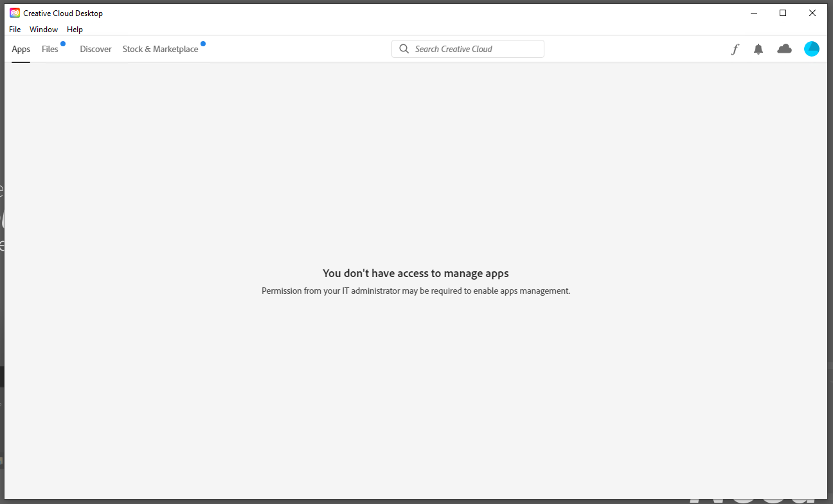Open the File menu
833x504 pixels.
click(15, 30)
